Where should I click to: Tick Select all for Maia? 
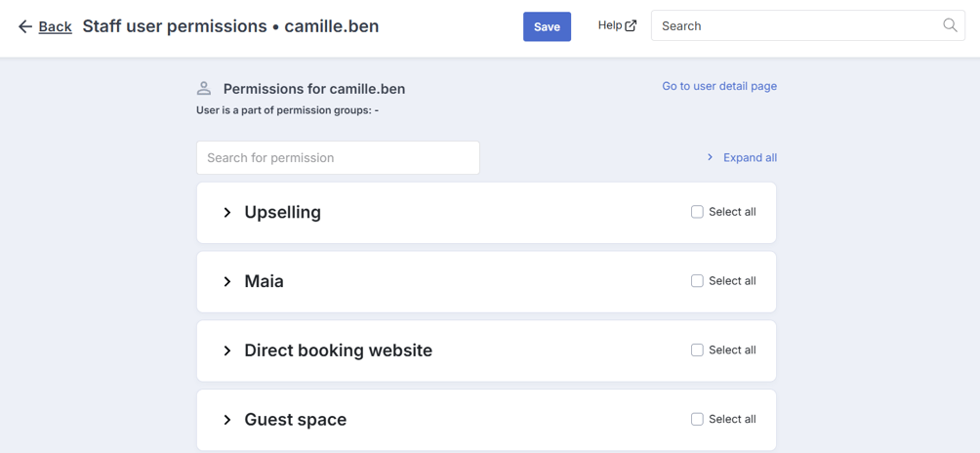[x=697, y=281]
